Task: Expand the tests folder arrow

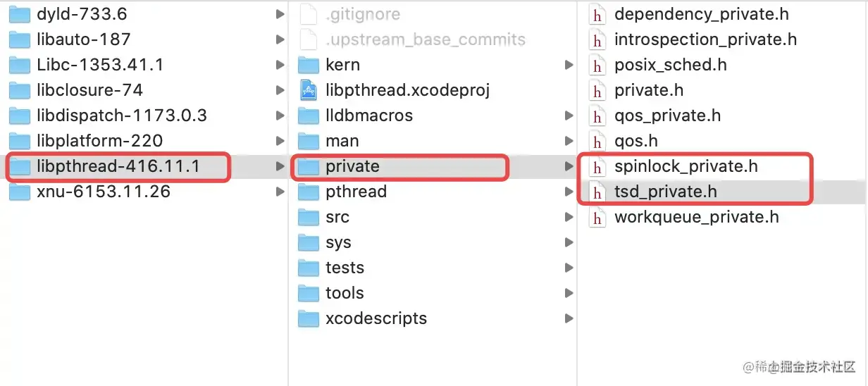Action: pos(569,268)
